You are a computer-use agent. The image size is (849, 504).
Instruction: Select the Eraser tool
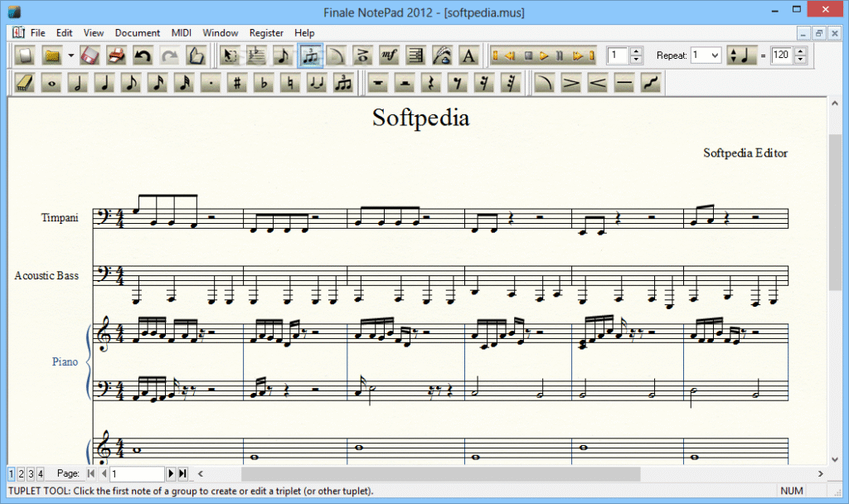pos(24,83)
